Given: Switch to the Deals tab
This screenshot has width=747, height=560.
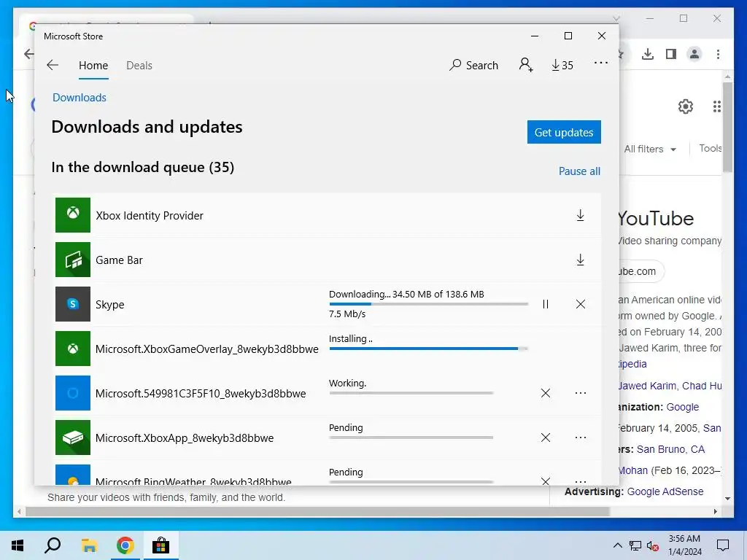Looking at the screenshot, I should [139, 65].
